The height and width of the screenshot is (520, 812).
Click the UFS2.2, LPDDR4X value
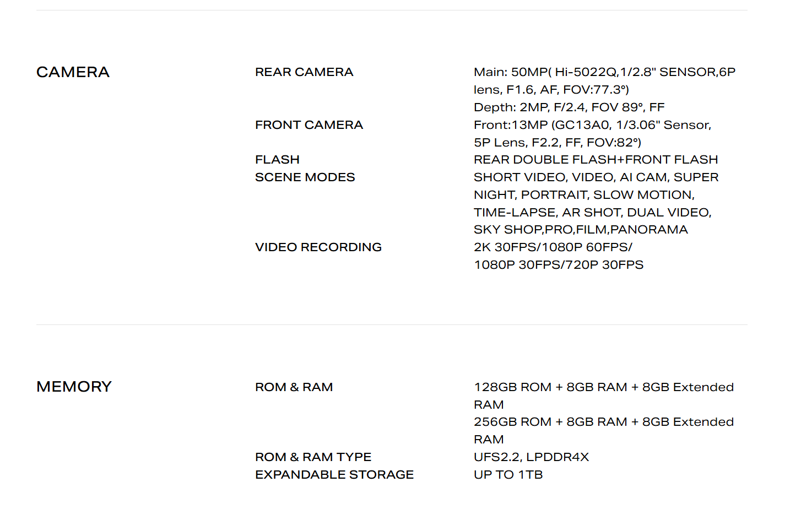point(531,457)
